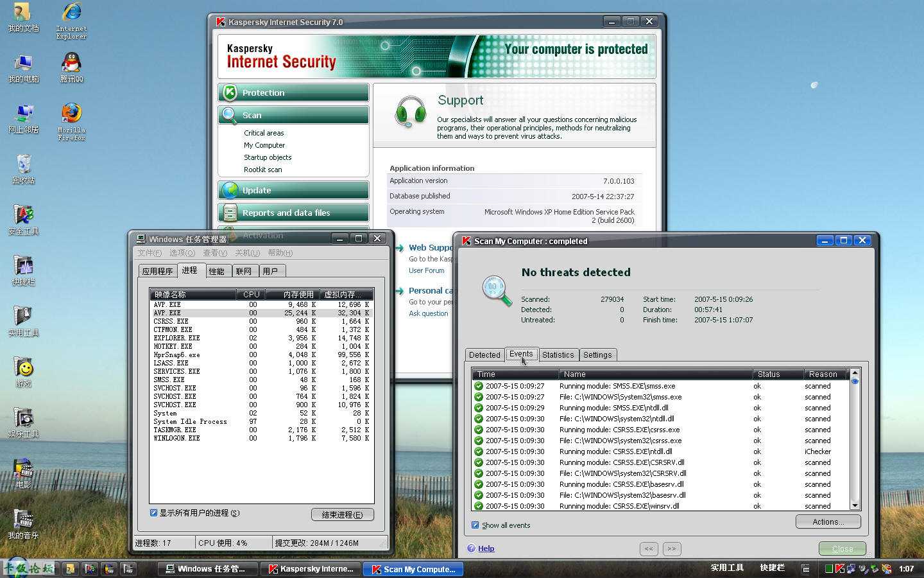The height and width of the screenshot is (578, 924).
Task: Open the 联网 tab in Task Manager
Action: (x=244, y=271)
